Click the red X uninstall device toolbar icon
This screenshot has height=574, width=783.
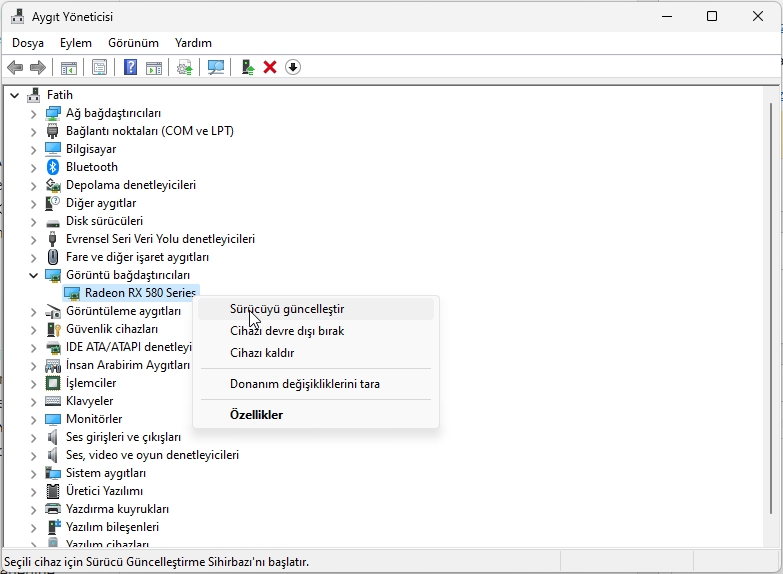coord(270,67)
